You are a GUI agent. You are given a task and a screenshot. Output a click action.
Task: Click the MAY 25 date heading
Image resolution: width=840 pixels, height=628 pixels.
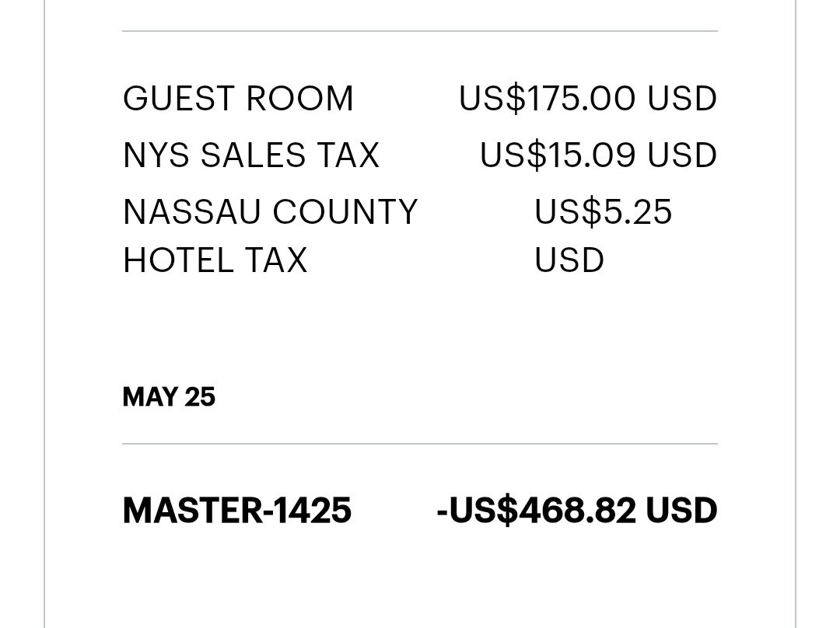(169, 397)
